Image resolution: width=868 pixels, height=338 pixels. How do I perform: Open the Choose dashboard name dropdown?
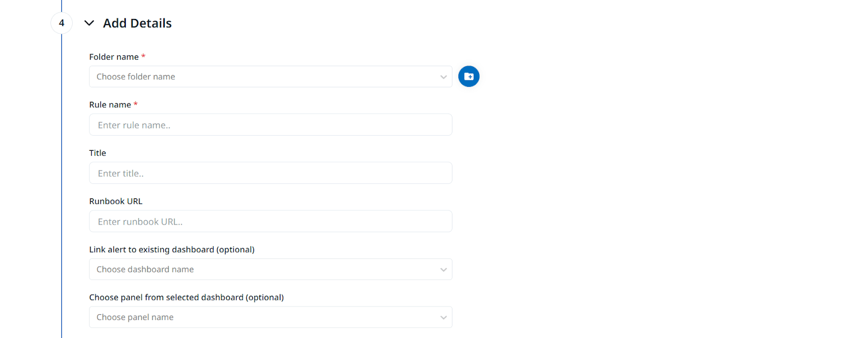[271, 269]
